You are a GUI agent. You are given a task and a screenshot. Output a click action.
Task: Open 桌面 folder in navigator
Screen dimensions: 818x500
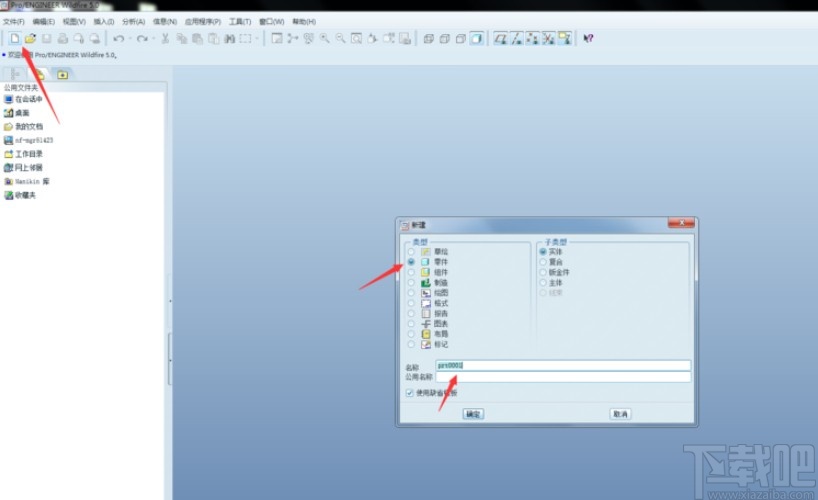click(17, 113)
